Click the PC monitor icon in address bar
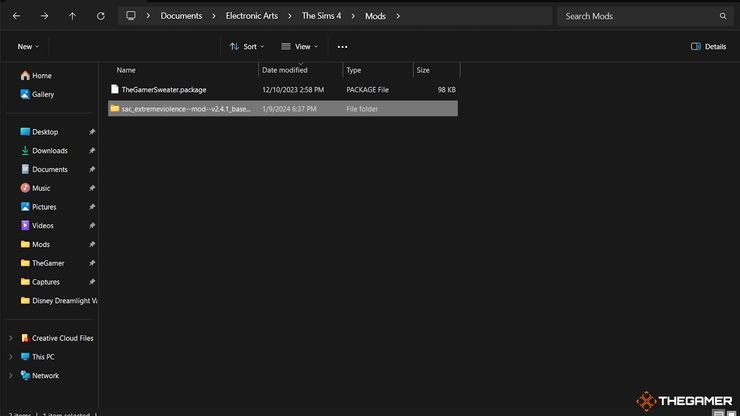740x416 pixels. pyautogui.click(x=131, y=16)
